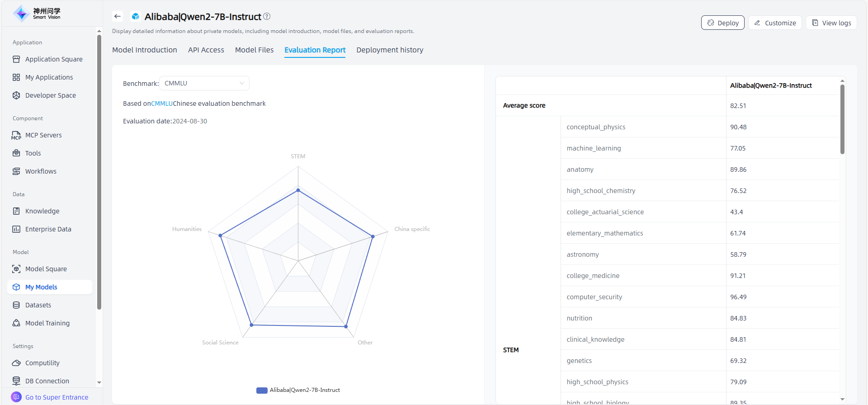Image resolution: width=868 pixels, height=405 pixels.
Task: Switch to the API Access tab
Action: pos(206,50)
